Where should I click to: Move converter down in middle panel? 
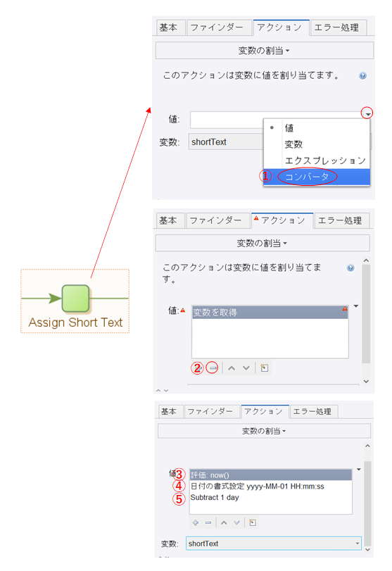click(x=246, y=368)
